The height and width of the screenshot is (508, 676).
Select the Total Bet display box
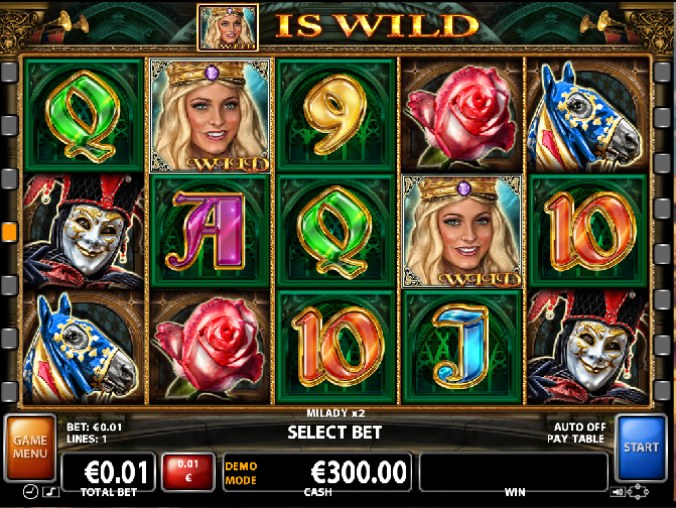pos(109,472)
